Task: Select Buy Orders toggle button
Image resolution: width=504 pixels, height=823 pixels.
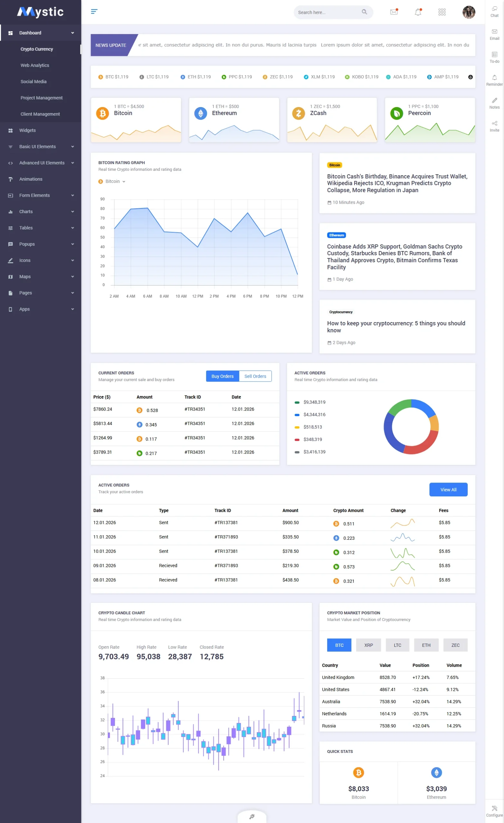Action: click(x=222, y=376)
